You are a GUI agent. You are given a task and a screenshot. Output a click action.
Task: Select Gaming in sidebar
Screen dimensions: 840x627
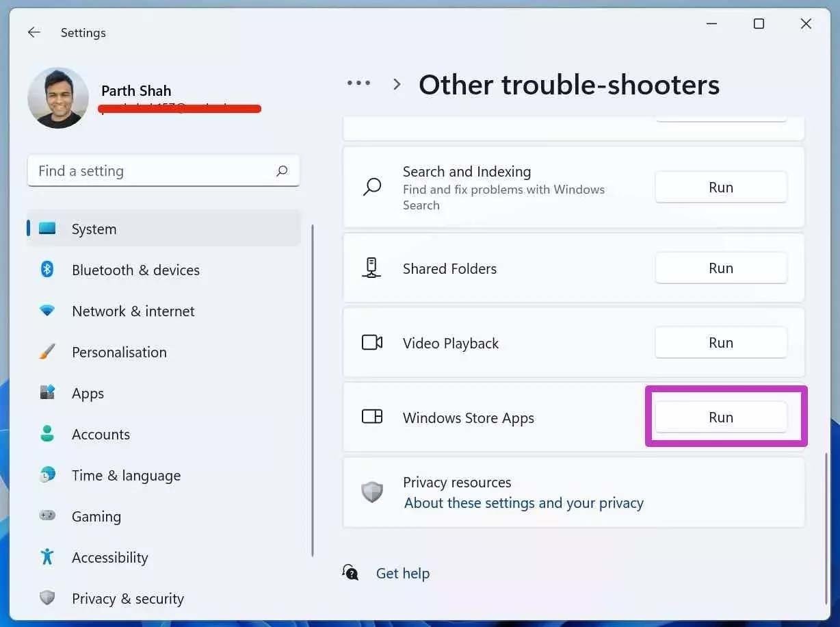[x=164, y=516]
